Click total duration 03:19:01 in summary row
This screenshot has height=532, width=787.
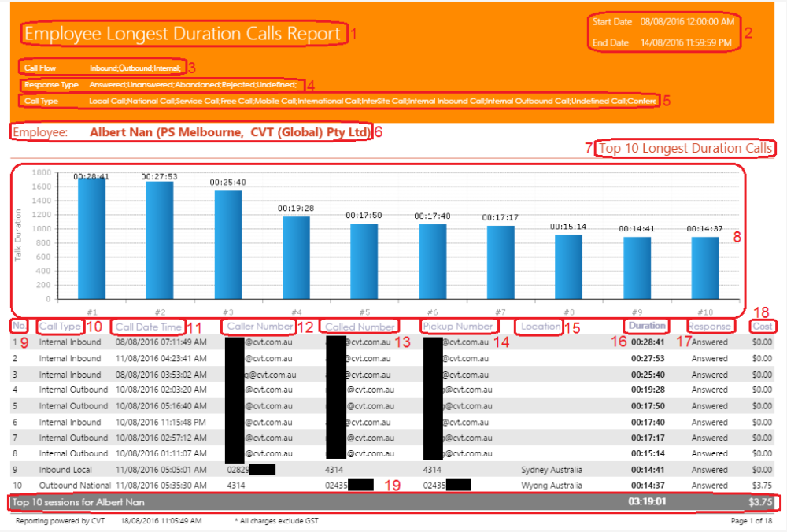647,501
